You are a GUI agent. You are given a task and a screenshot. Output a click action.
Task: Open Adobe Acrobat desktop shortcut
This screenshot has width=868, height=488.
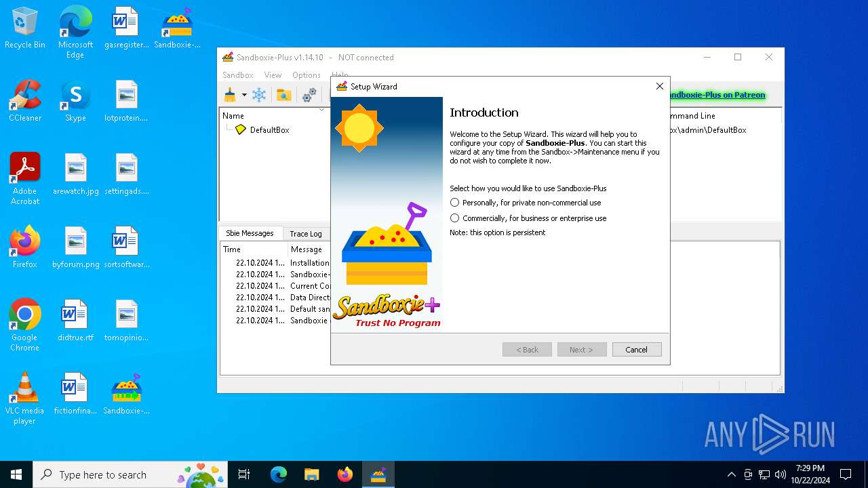point(25,179)
